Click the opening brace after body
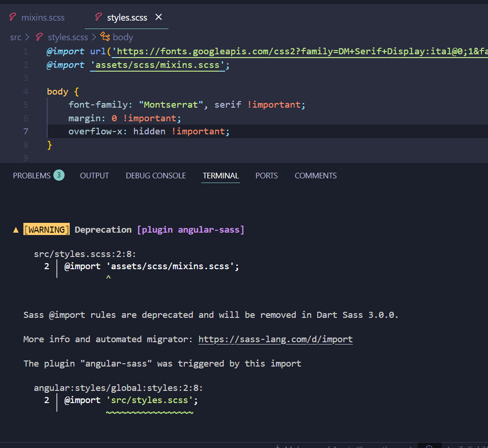 pos(77,92)
